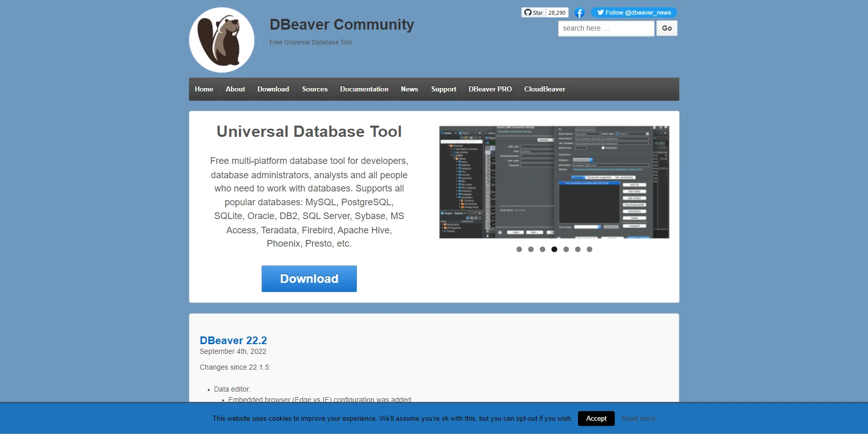Select the seventh slideshow dot
The image size is (868, 434).
tap(590, 249)
